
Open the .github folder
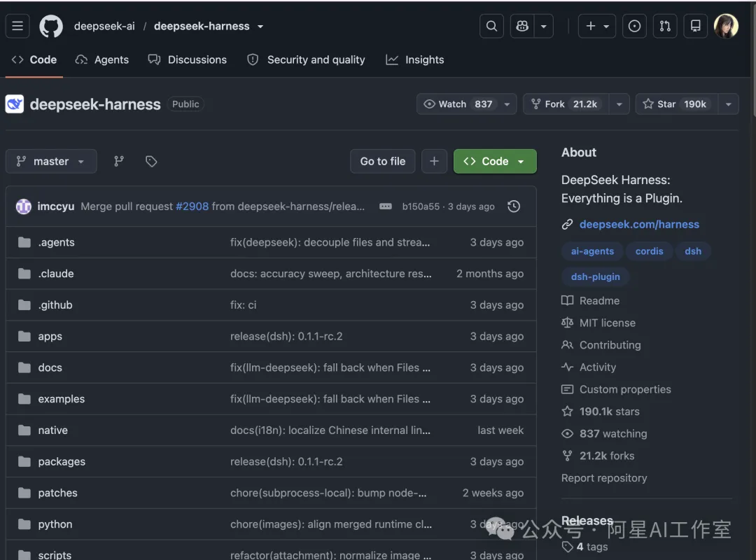55,304
